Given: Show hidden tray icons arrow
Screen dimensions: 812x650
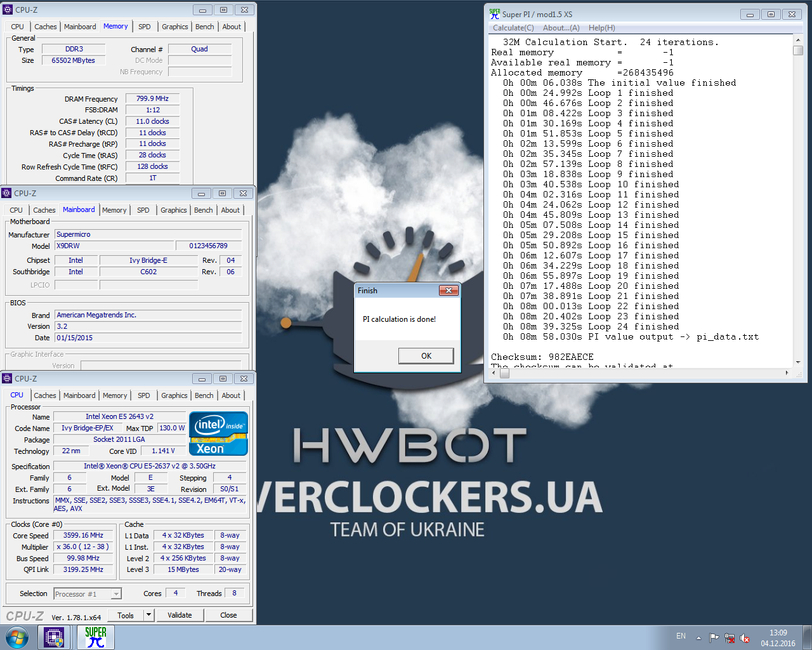Looking at the screenshot, I should click(698, 638).
